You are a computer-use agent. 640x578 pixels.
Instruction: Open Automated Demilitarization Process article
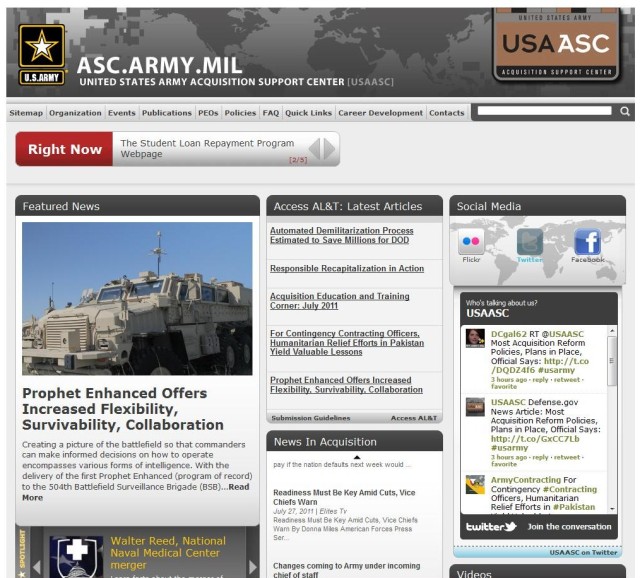click(341, 235)
